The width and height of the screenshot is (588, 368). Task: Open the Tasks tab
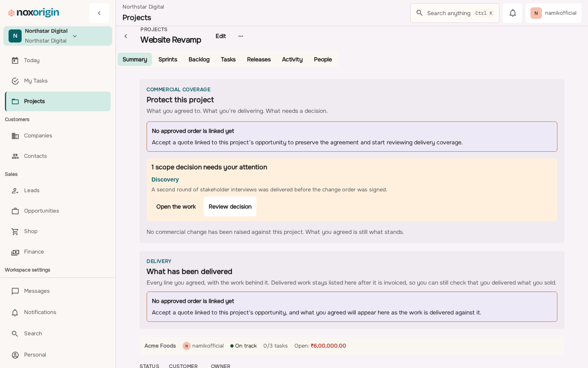[228, 59]
